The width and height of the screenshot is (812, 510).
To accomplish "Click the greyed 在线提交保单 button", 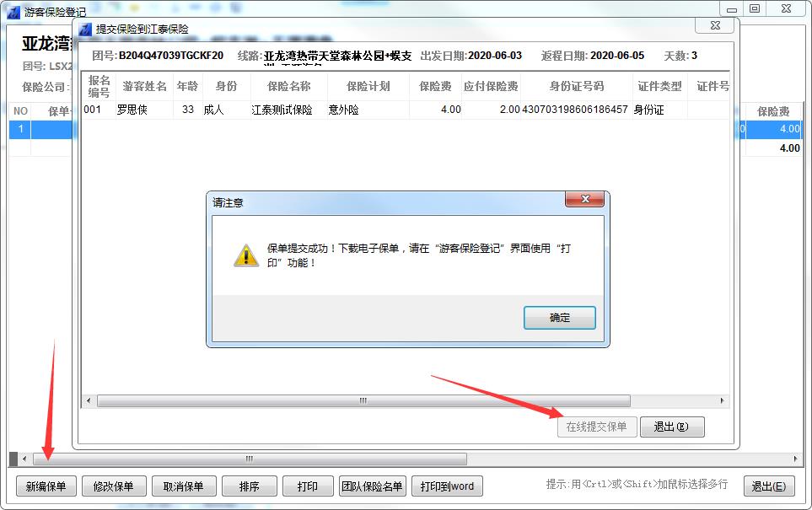I will click(x=597, y=427).
